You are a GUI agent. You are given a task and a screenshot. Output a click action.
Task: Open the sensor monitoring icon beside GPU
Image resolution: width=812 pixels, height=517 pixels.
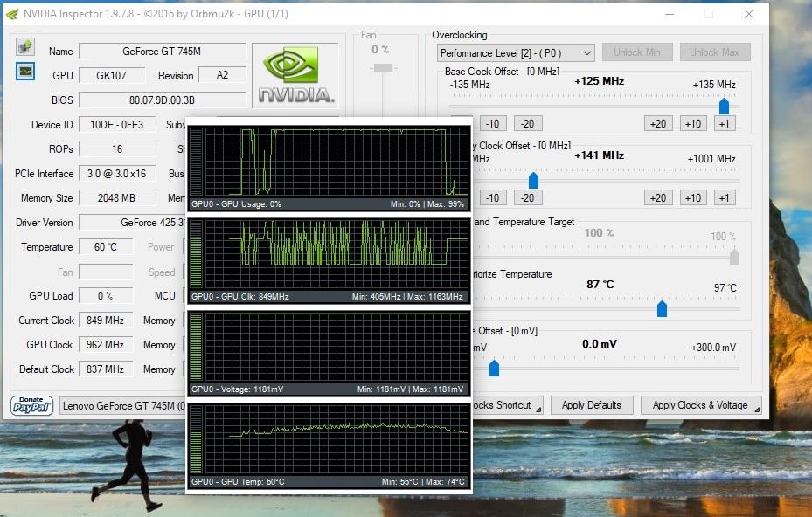point(24,71)
